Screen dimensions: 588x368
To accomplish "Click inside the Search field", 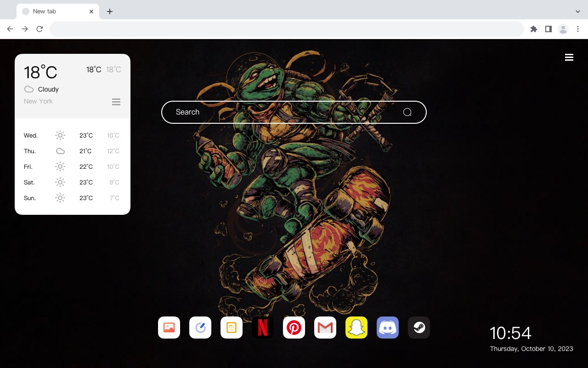I will point(294,112).
